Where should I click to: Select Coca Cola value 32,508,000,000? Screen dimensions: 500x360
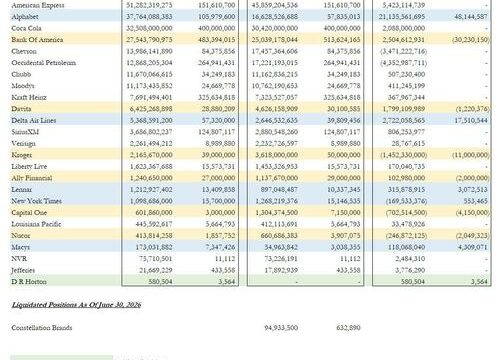(x=149, y=28)
